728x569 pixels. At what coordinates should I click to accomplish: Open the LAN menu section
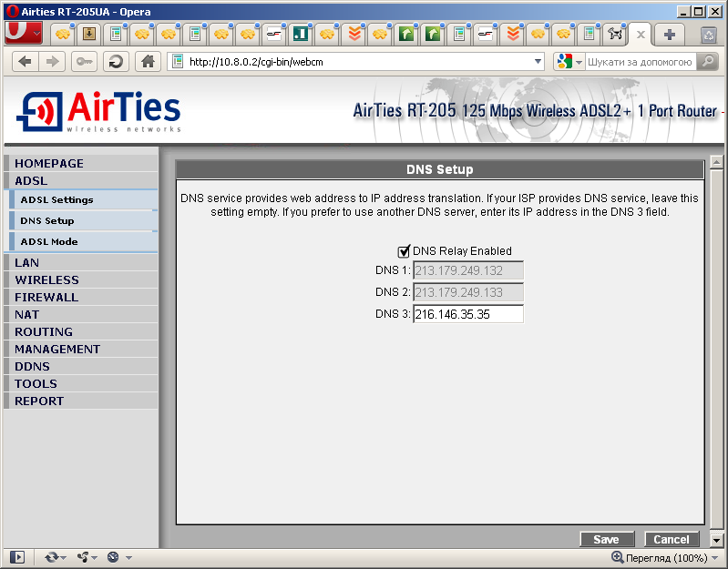[x=81, y=262]
